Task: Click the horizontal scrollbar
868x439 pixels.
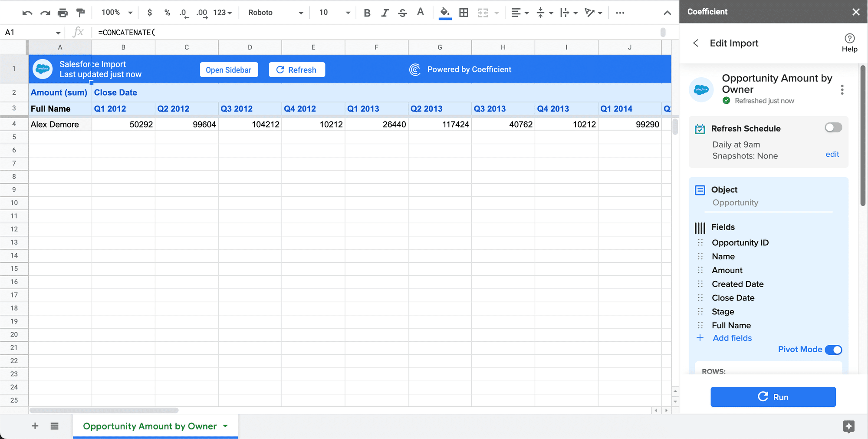Action: point(104,410)
